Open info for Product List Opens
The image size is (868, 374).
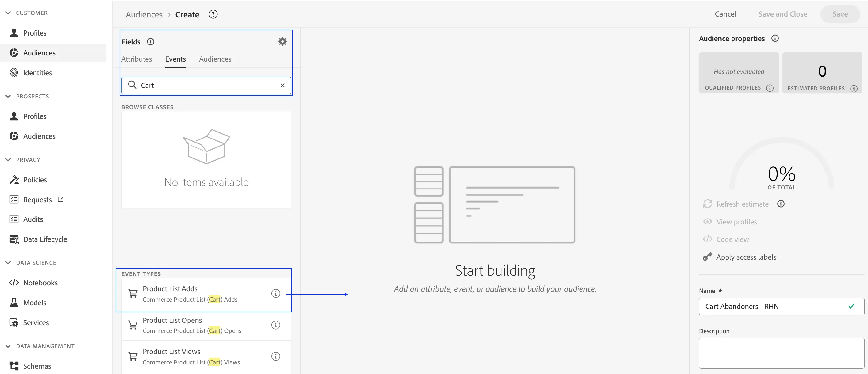click(276, 325)
